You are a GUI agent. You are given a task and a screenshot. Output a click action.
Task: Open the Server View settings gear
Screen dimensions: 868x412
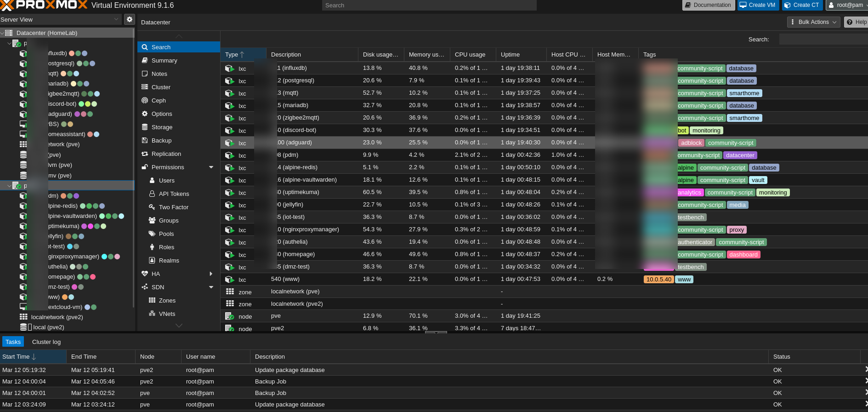[130, 19]
